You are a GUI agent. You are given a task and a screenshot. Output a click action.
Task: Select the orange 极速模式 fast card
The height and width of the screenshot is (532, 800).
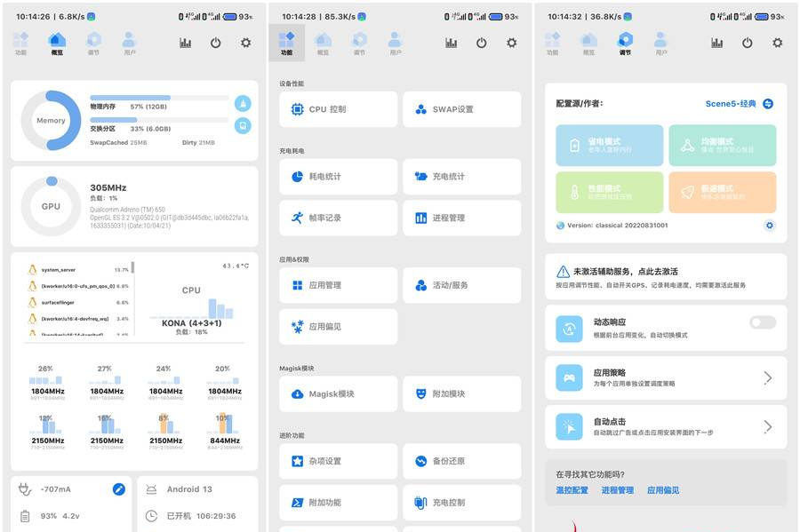click(723, 192)
